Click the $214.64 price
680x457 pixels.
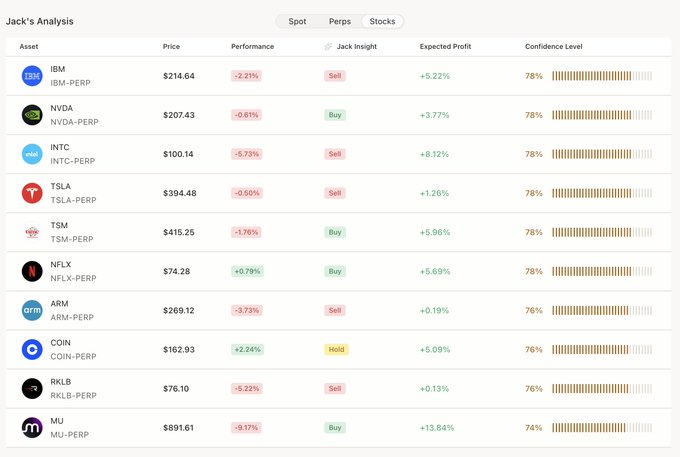click(x=179, y=76)
